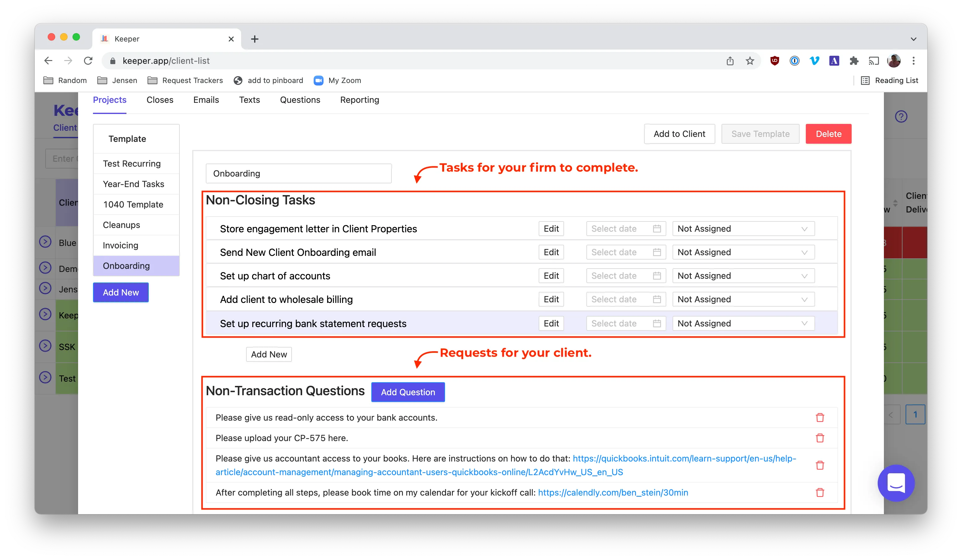Viewport: 962px width, 560px height.
Task: Open the uBlock Origin extension icon
Action: point(774,61)
